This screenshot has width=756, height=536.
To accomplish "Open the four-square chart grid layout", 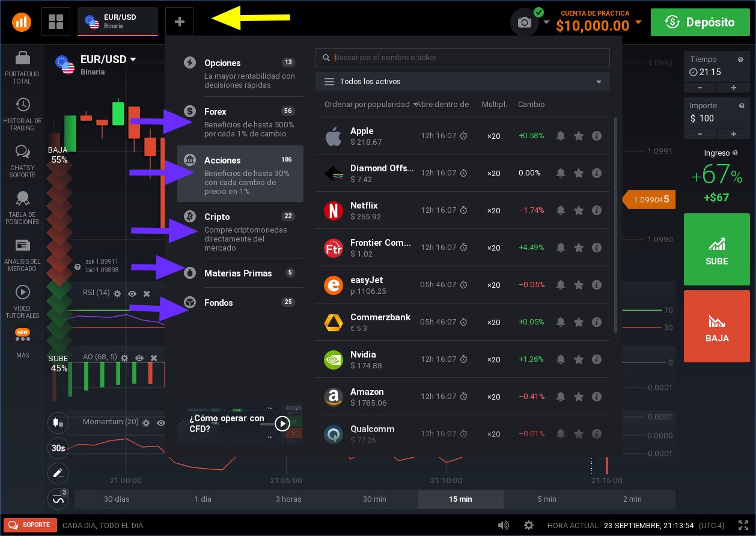I will (56, 22).
